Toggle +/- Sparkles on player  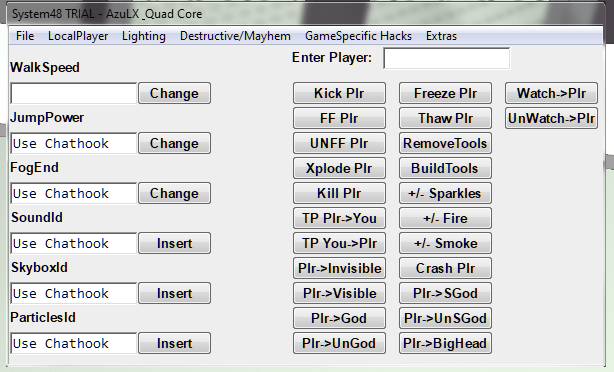pos(445,193)
